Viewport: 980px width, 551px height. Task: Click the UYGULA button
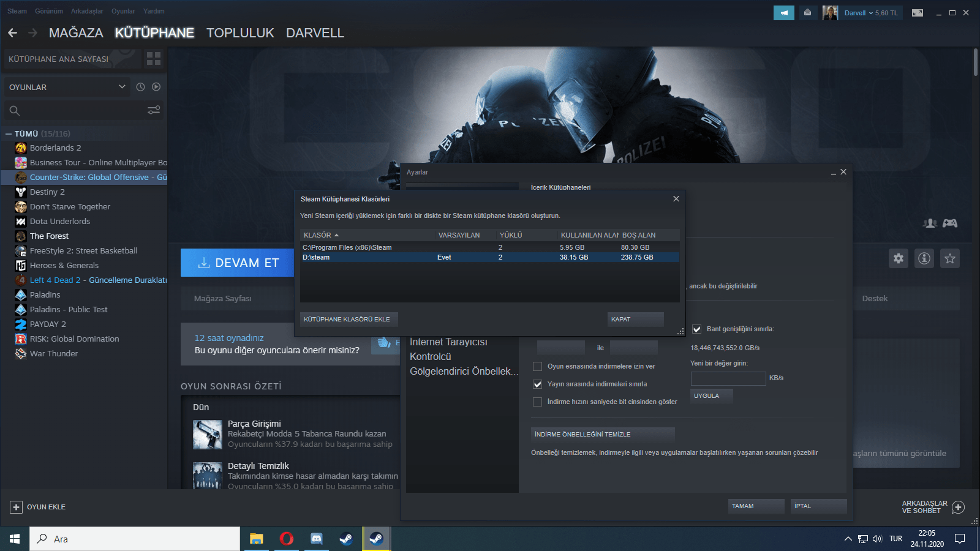tap(712, 396)
